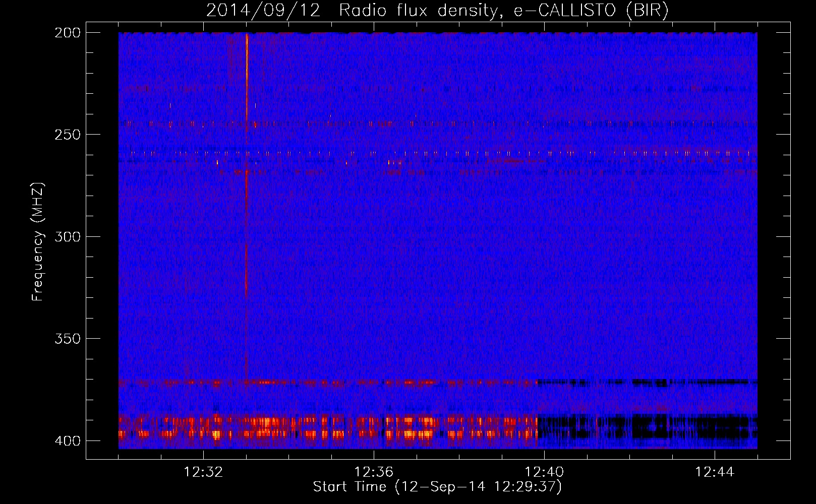Click the dotted interference line near 260 MHz
Image resolution: width=816 pixels, height=504 pixels.
(438, 153)
